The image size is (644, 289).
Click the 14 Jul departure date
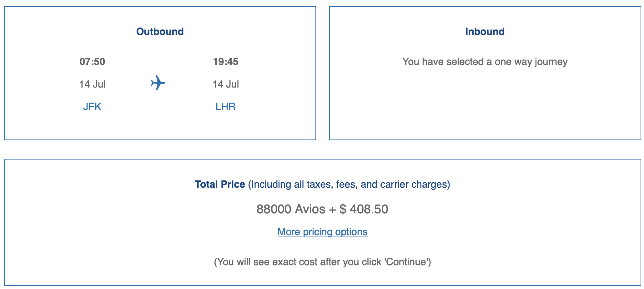coord(93,84)
